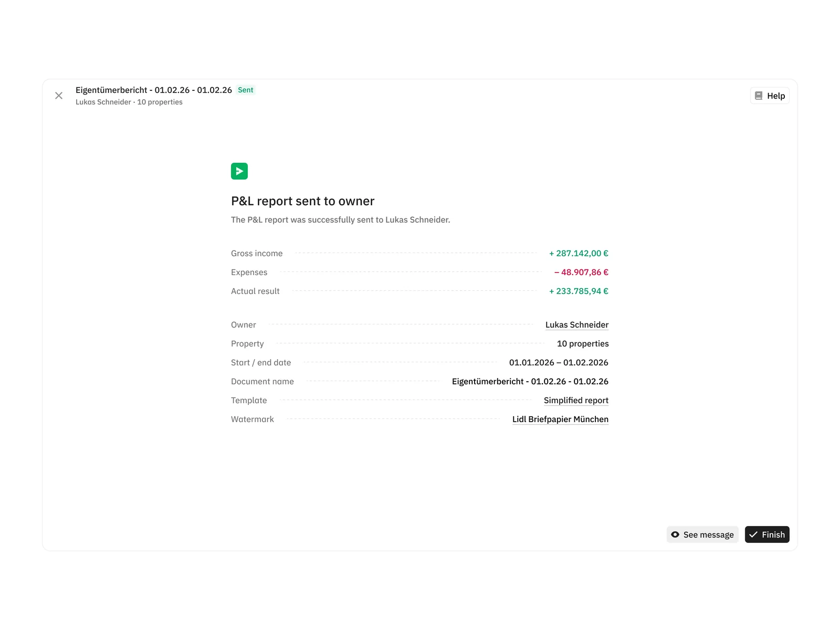Click the See message button
This screenshot has width=840, height=630.
coord(702,534)
